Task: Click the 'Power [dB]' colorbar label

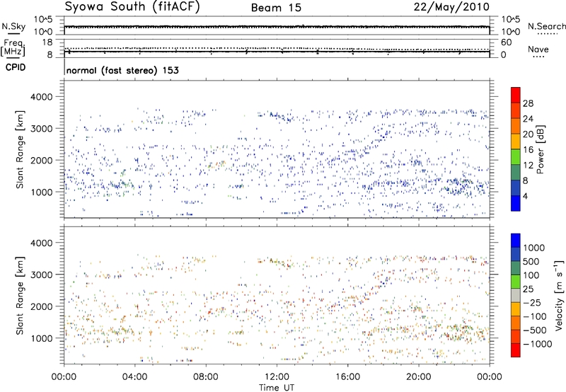Action: [540, 149]
